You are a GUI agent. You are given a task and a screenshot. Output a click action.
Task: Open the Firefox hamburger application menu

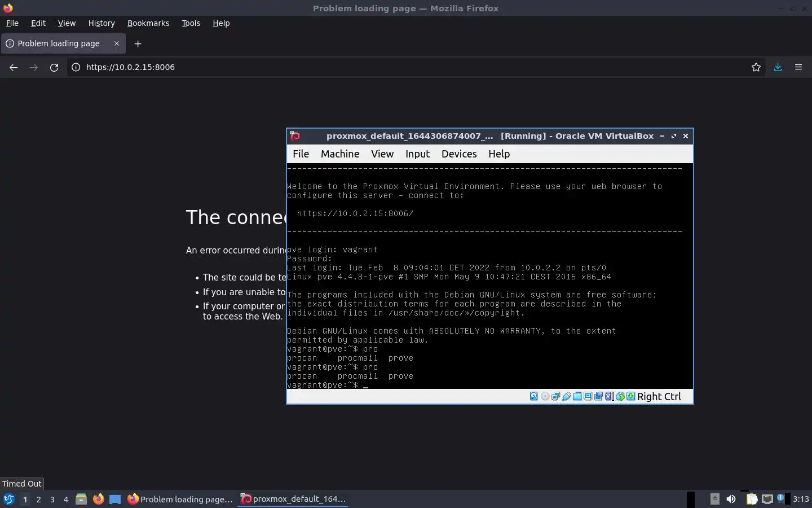[798, 67]
